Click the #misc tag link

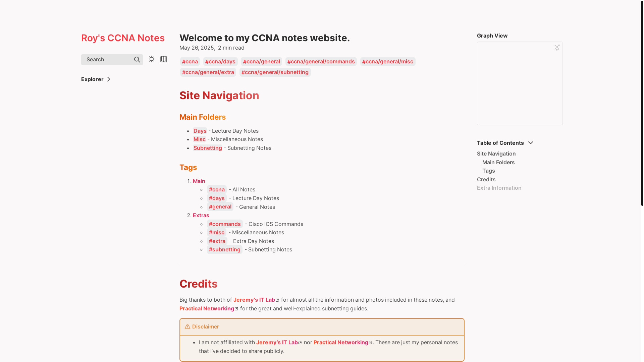coord(217,232)
